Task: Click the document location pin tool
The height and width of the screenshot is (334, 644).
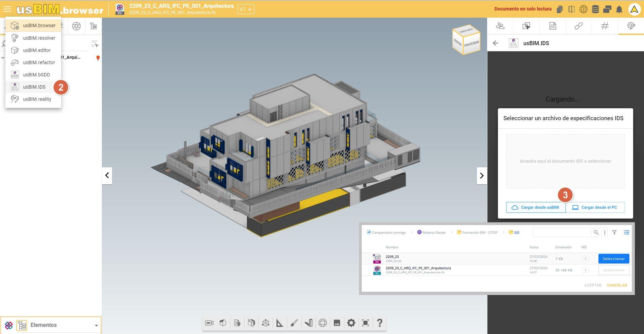Action: 237,323
